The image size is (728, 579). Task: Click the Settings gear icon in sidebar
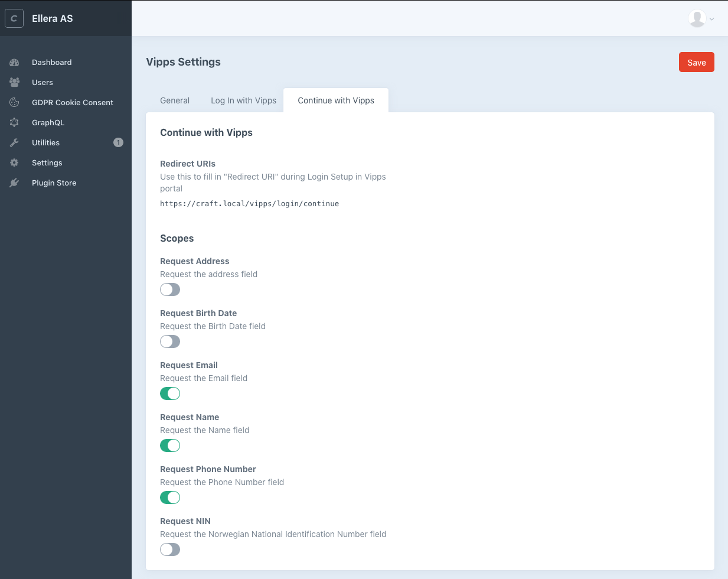(x=15, y=162)
